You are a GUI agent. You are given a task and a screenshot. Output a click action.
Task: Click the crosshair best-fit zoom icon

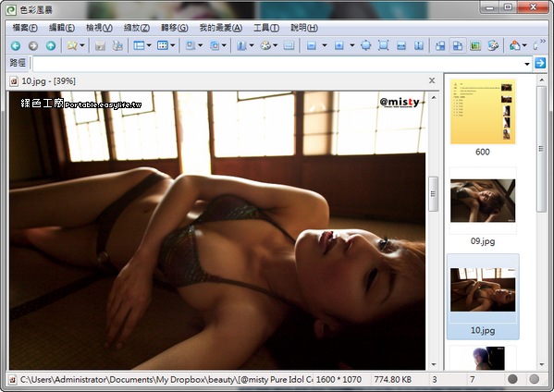(x=366, y=45)
